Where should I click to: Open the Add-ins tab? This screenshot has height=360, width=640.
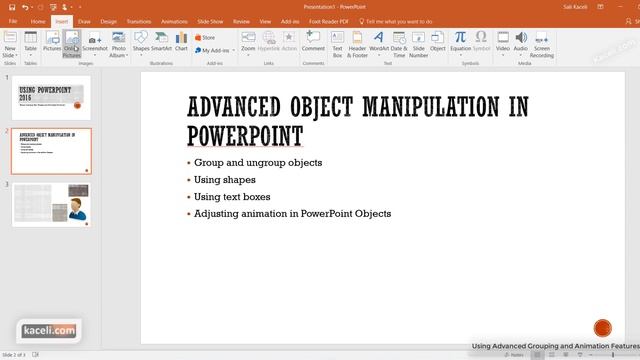coord(290,21)
